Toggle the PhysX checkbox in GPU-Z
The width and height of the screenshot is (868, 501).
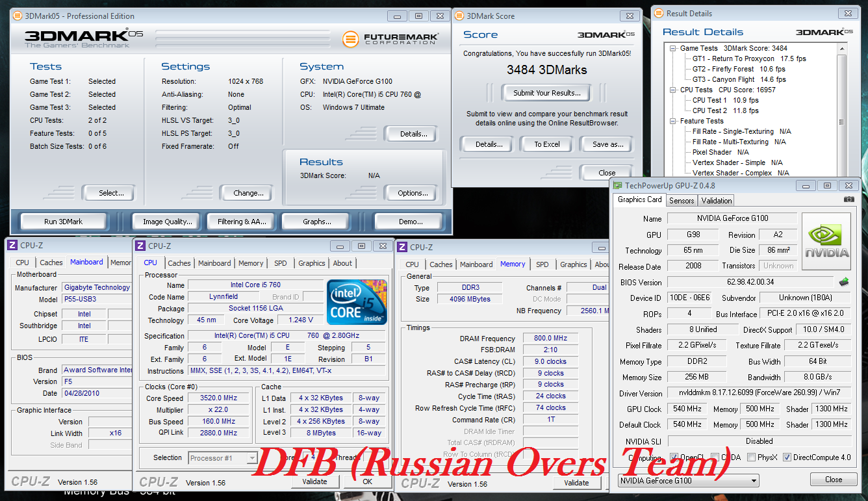click(x=752, y=457)
